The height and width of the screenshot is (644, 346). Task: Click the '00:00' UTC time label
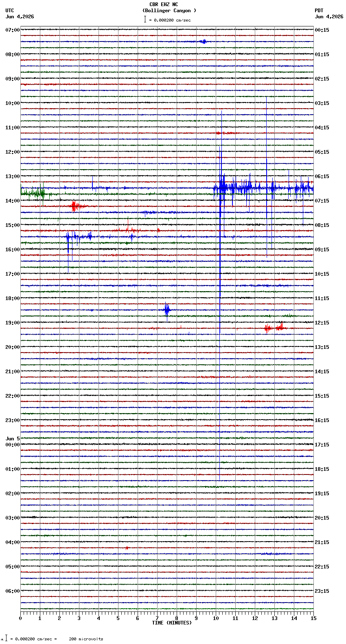[x=13, y=445]
